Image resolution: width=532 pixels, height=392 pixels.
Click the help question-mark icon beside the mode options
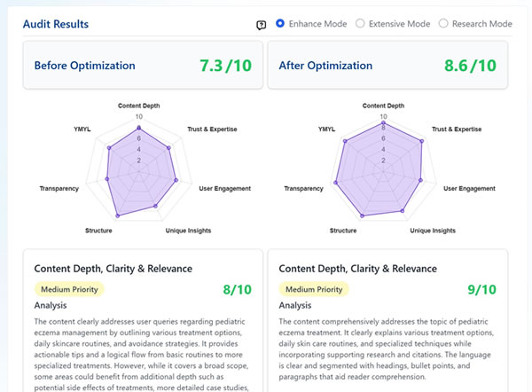tap(261, 25)
